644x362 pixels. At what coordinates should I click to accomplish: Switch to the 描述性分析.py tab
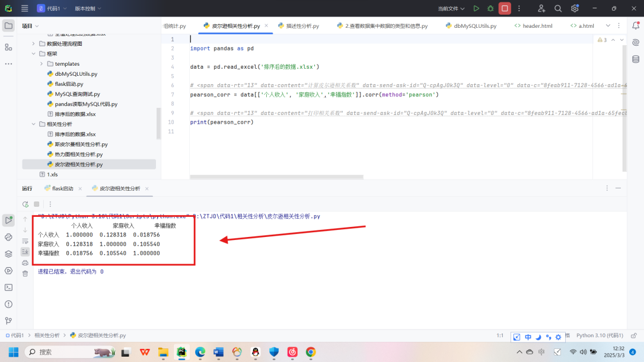click(x=299, y=25)
